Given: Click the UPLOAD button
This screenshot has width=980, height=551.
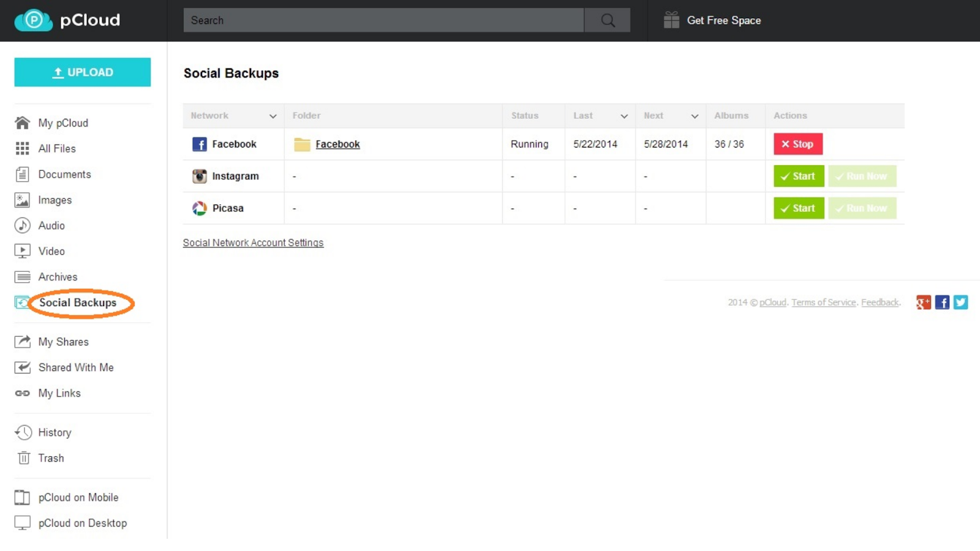Looking at the screenshot, I should [x=83, y=72].
